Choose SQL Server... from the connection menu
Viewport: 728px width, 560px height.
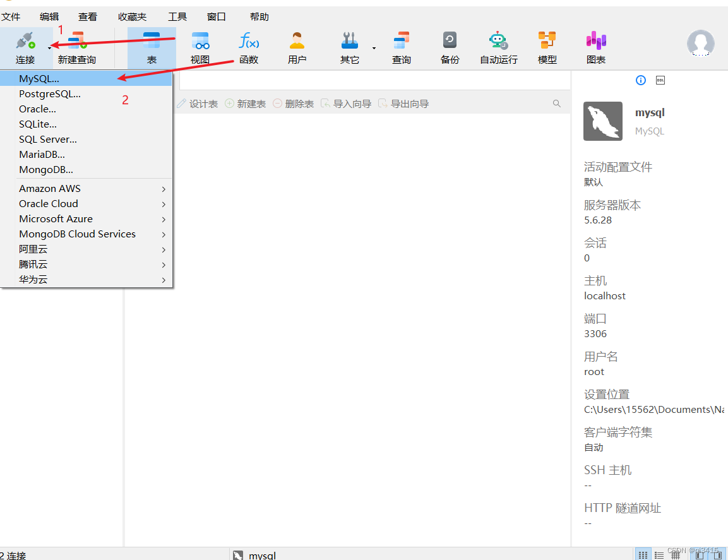87,140
